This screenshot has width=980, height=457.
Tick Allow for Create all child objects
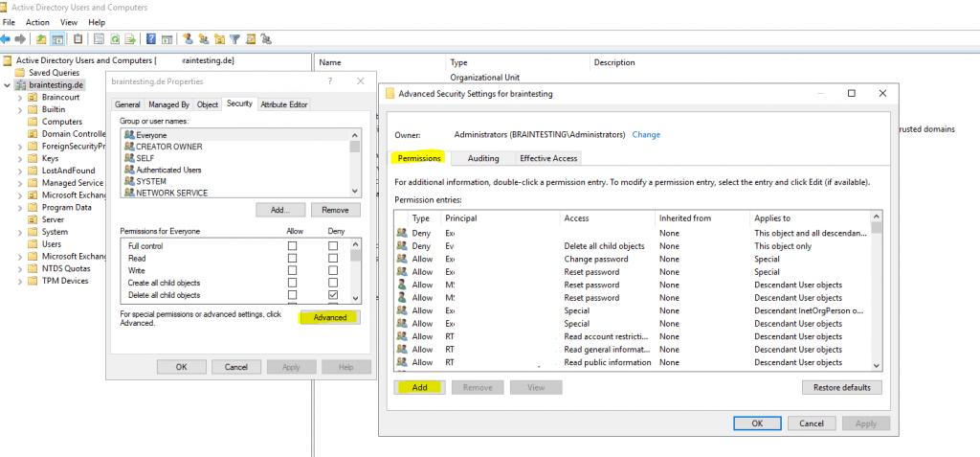292,283
